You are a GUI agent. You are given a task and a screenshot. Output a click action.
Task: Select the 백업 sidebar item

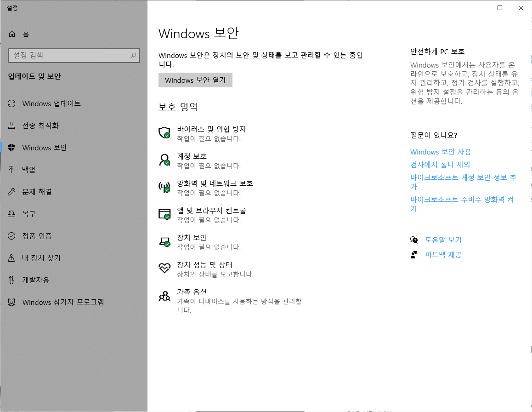74,170
